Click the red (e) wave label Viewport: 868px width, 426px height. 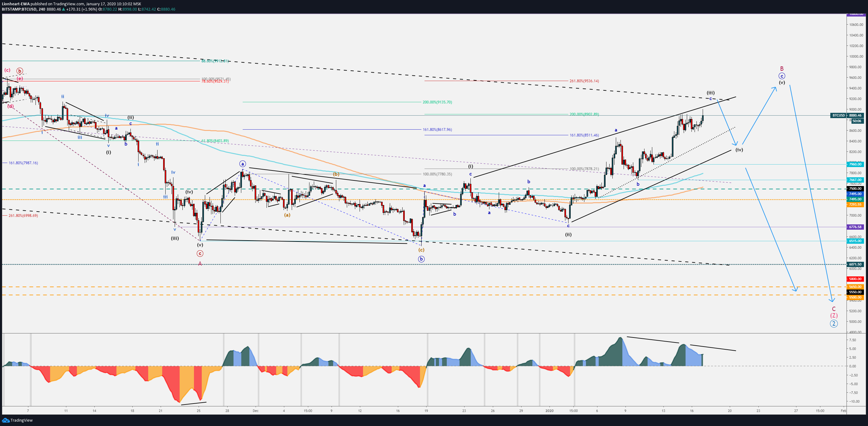coord(20,79)
